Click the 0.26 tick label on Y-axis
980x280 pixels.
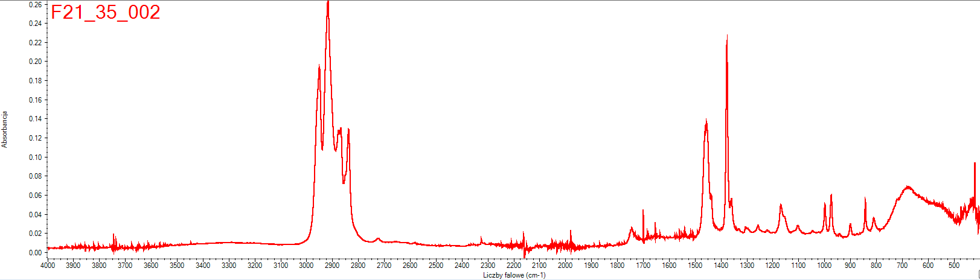coord(36,4)
